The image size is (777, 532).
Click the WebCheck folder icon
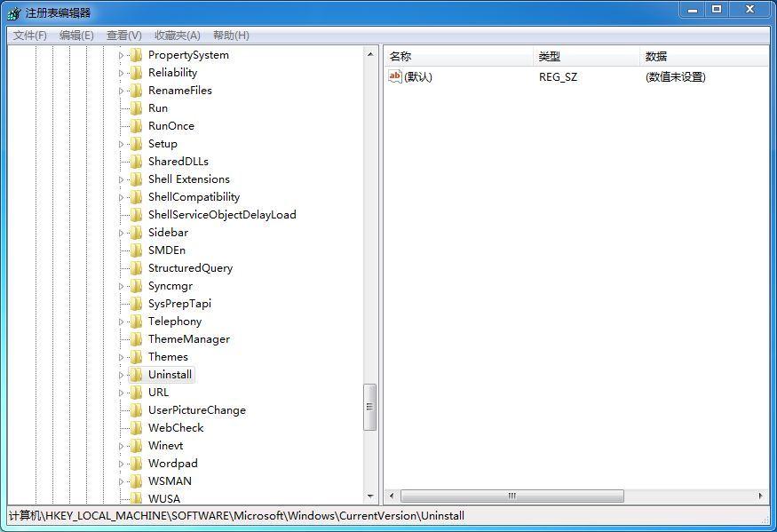pos(136,428)
